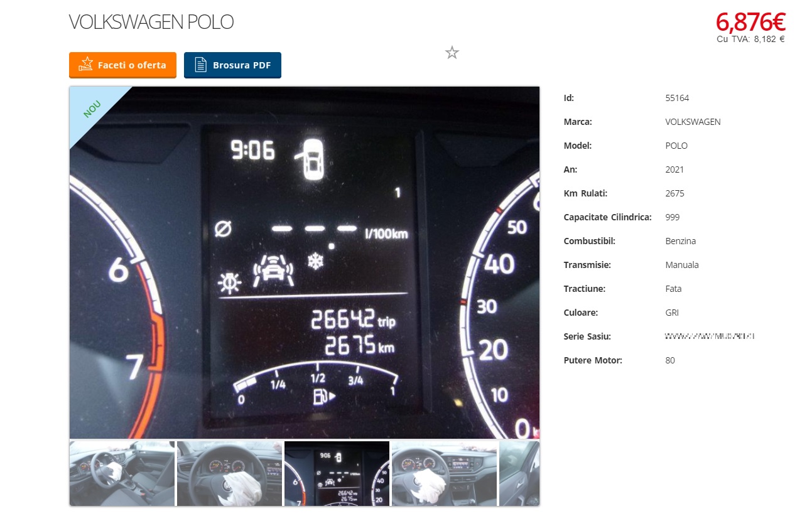Click the Combustibil value Benzina
Screen dimensions: 812x526
(681, 241)
